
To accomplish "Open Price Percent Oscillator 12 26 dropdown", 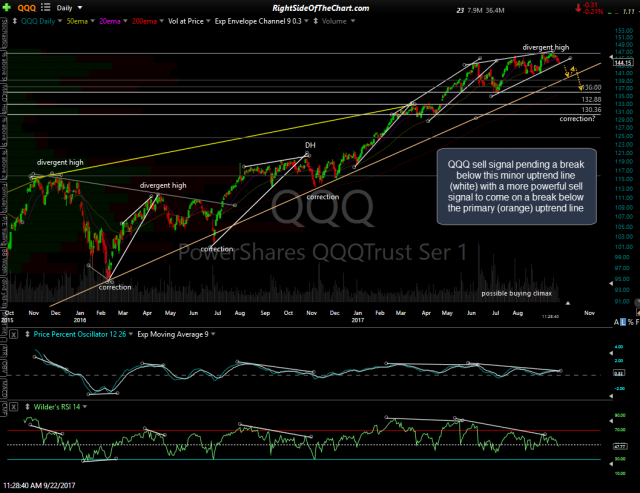I will (x=131, y=334).
